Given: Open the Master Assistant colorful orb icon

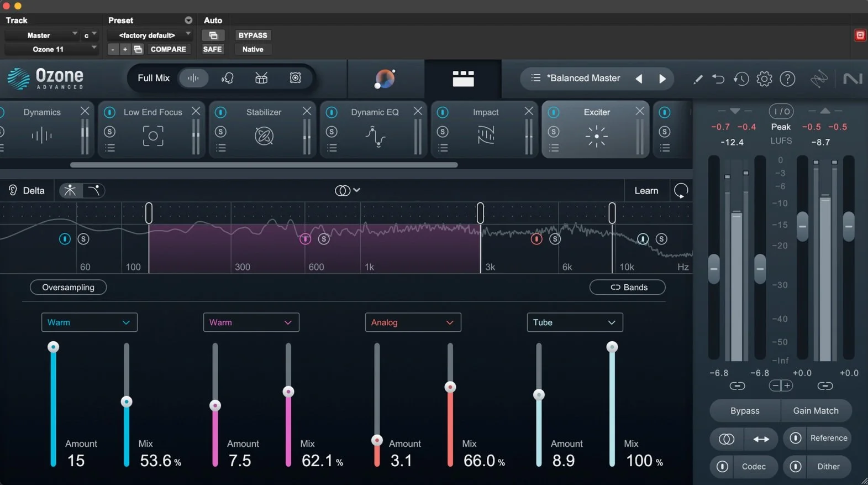Looking at the screenshot, I should click(x=385, y=79).
